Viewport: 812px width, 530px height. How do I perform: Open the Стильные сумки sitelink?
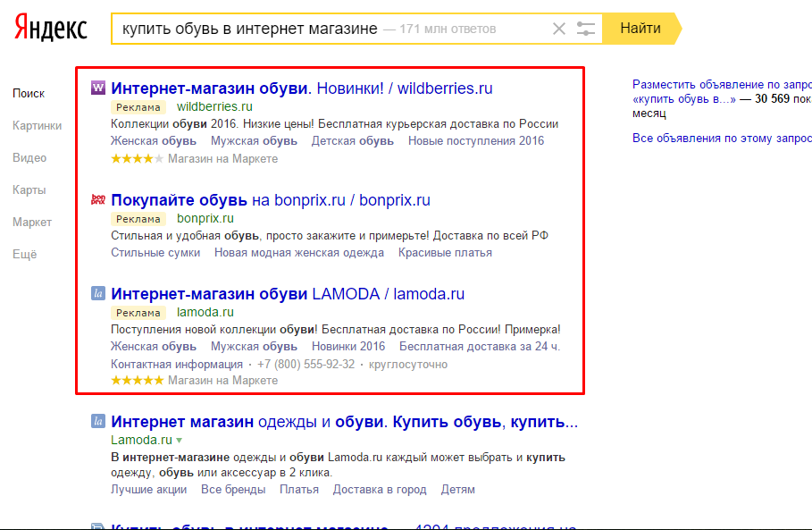(x=155, y=253)
